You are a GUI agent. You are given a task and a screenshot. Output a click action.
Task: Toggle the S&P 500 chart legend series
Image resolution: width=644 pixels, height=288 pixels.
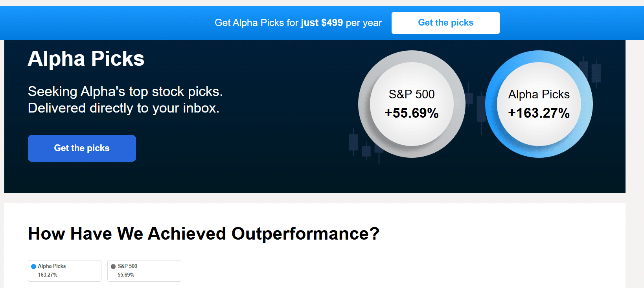144,271
